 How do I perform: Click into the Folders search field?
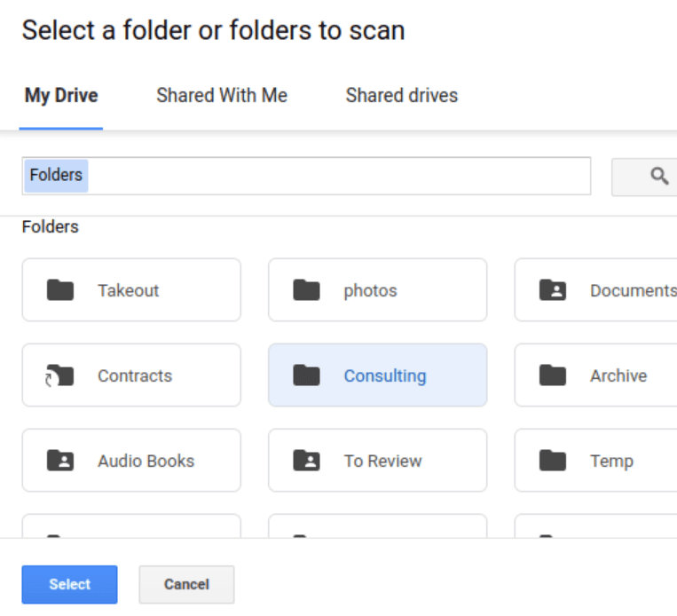coord(306,176)
